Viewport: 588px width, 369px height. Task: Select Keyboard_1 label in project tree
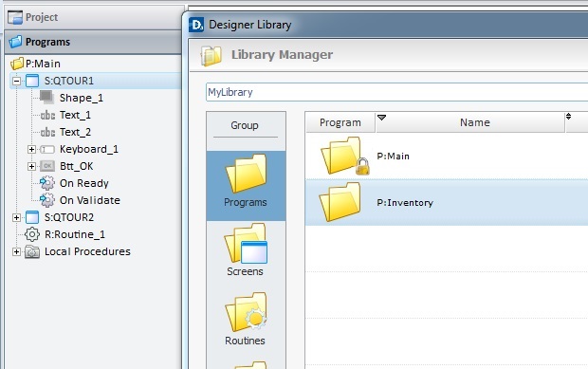89,149
